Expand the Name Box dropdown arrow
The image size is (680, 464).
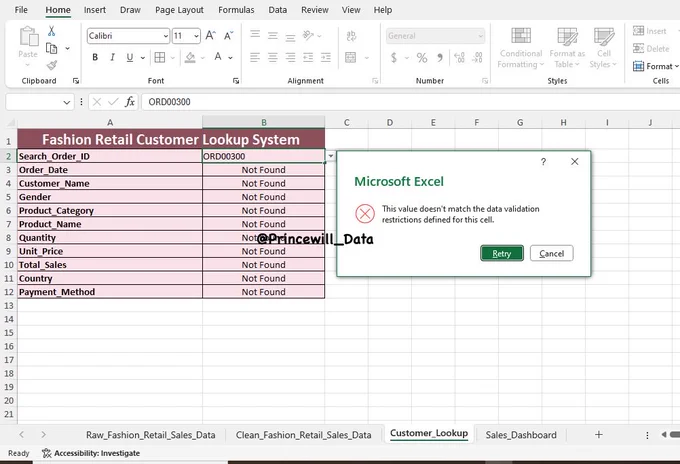coord(66,102)
